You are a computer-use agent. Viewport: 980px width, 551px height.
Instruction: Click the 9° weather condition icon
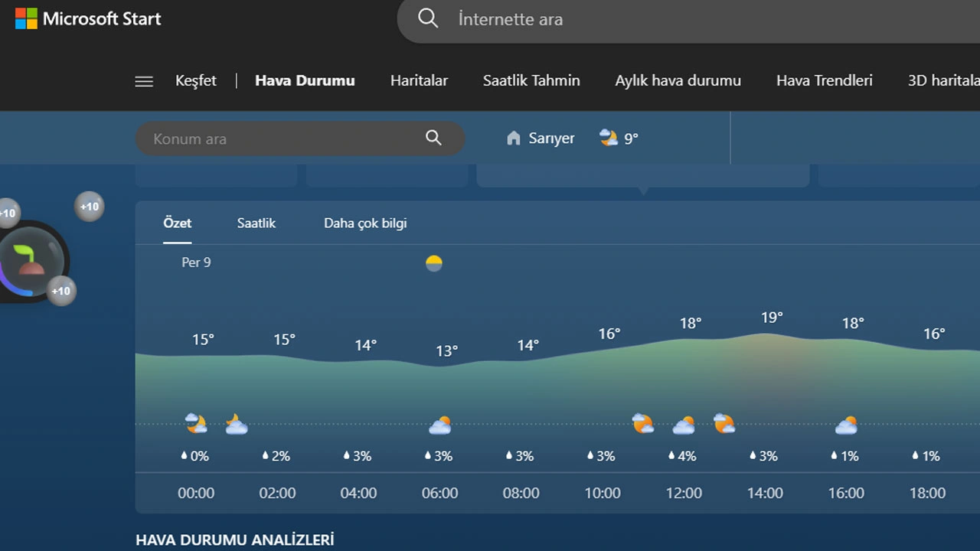(607, 136)
